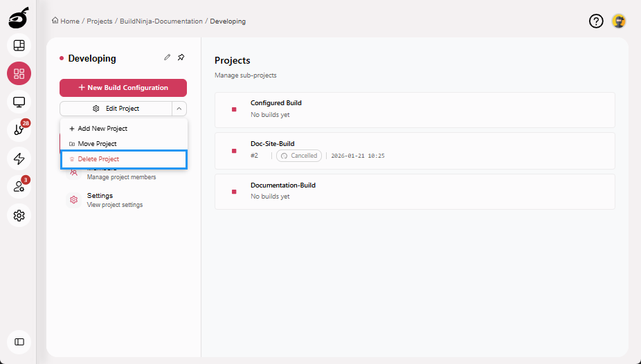The image size is (641, 364).
Task: Open the monitor agents icon in sidebar
Action: point(19,102)
